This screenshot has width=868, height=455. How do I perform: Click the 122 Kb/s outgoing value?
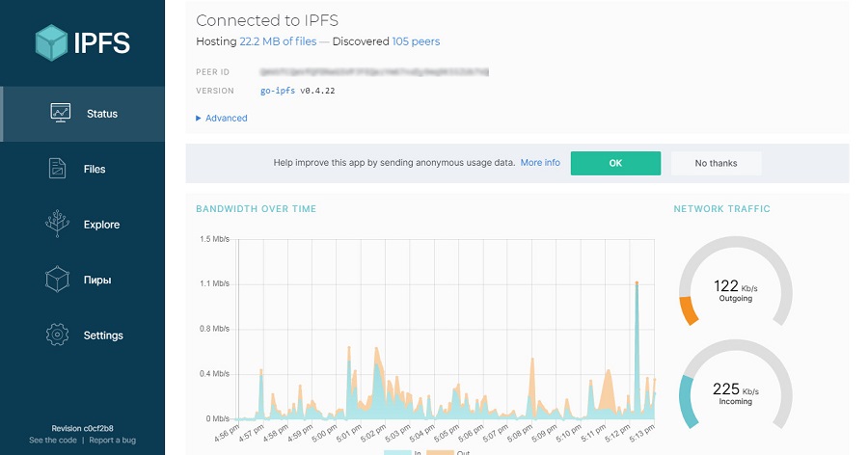tap(735, 286)
